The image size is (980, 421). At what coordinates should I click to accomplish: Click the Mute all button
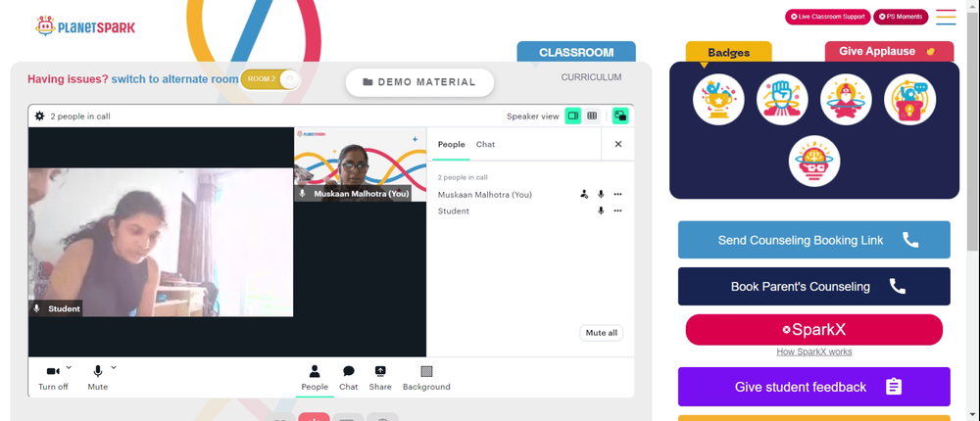(602, 333)
